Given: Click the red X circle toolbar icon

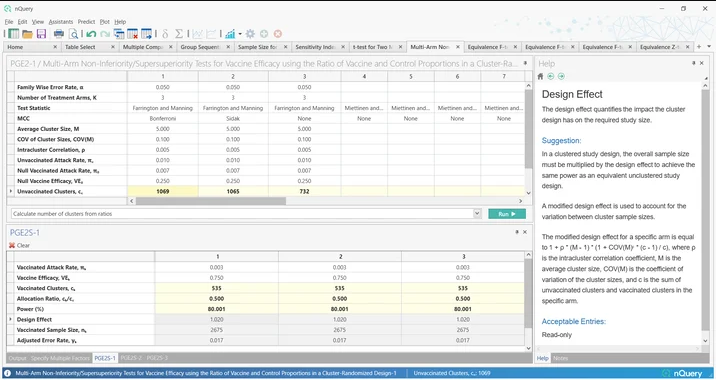Looking at the screenshot, I should tap(278, 34).
